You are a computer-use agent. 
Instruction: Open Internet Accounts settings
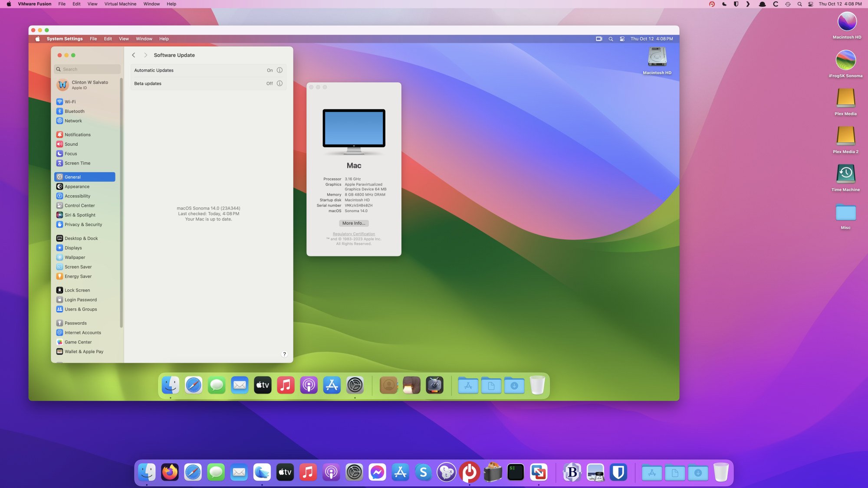pyautogui.click(x=85, y=333)
